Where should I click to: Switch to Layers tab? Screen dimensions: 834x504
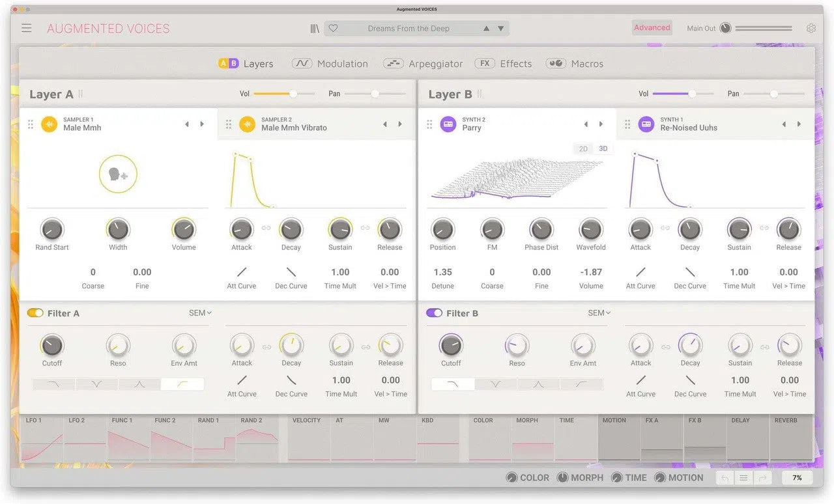[x=246, y=63]
